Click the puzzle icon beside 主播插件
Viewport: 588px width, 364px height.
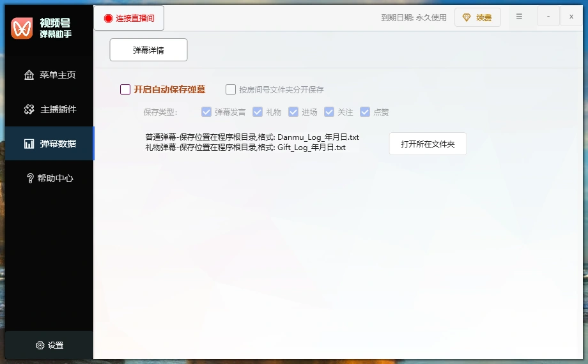coord(29,110)
